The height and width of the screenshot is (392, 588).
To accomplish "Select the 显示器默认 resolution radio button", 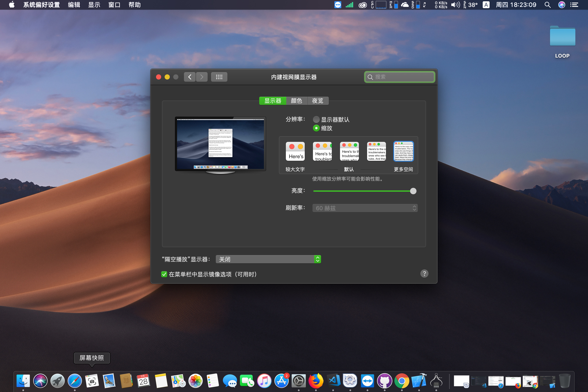I will click(316, 119).
